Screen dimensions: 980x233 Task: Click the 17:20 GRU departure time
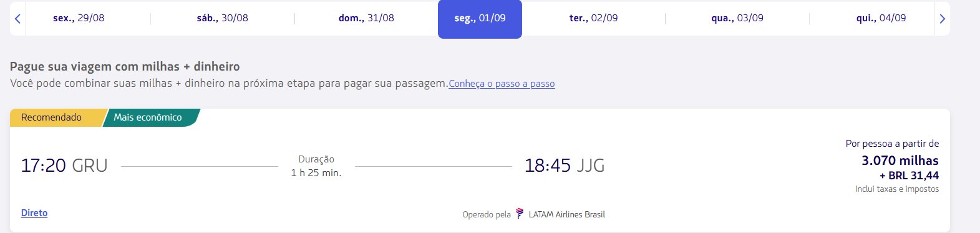tap(64, 166)
